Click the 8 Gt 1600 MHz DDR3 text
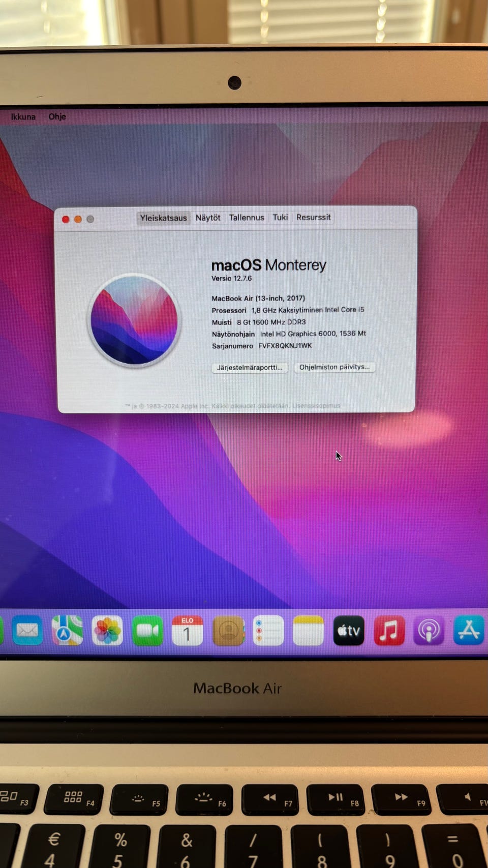The image size is (488, 868). pyautogui.click(x=271, y=322)
